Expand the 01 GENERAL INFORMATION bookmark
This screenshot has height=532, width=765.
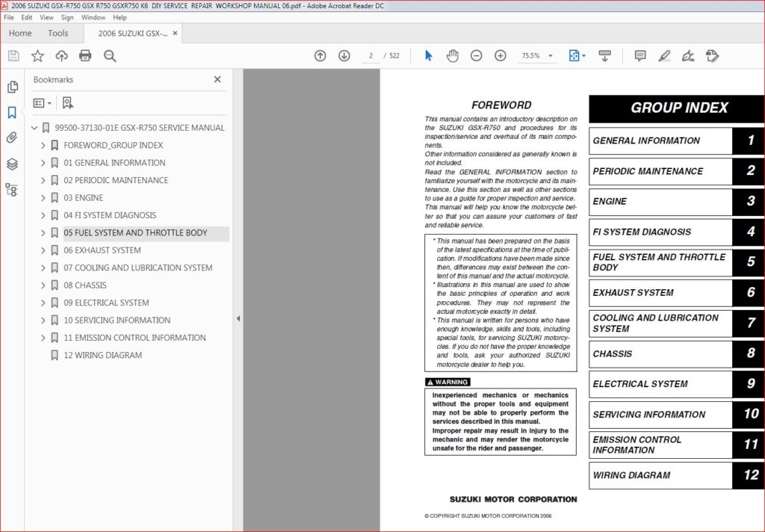tap(43, 163)
